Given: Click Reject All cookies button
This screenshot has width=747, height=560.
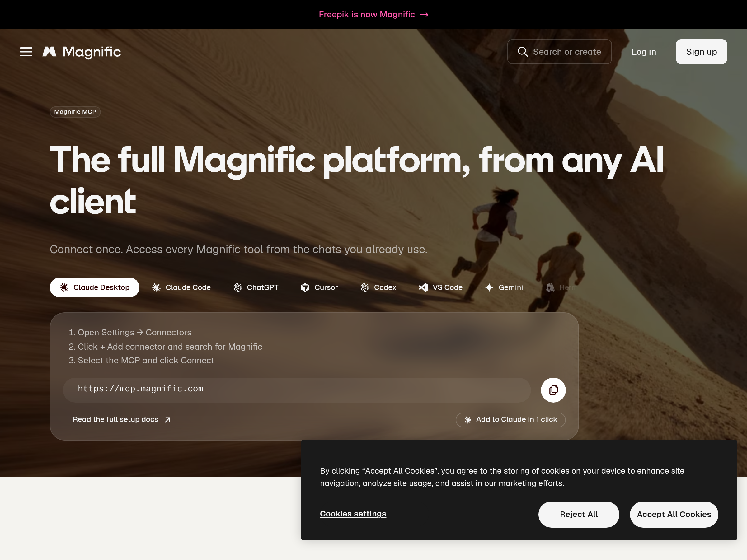Looking at the screenshot, I should tap(579, 514).
